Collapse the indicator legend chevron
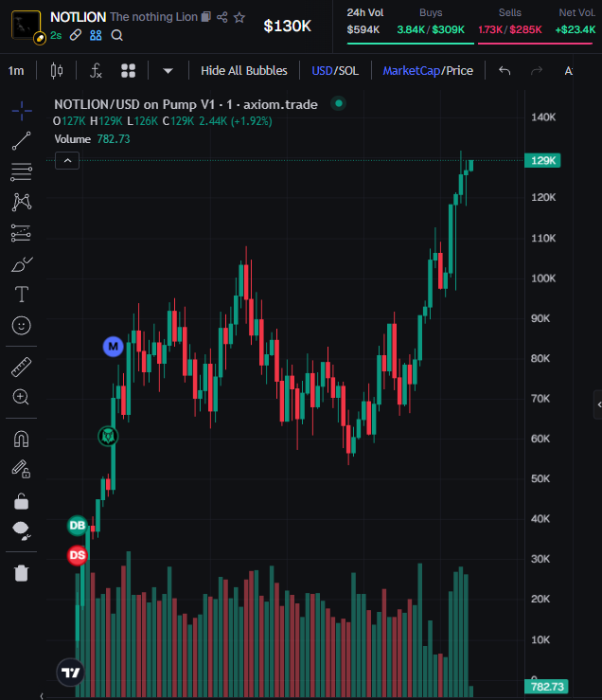The height and width of the screenshot is (700, 602). coord(67,161)
